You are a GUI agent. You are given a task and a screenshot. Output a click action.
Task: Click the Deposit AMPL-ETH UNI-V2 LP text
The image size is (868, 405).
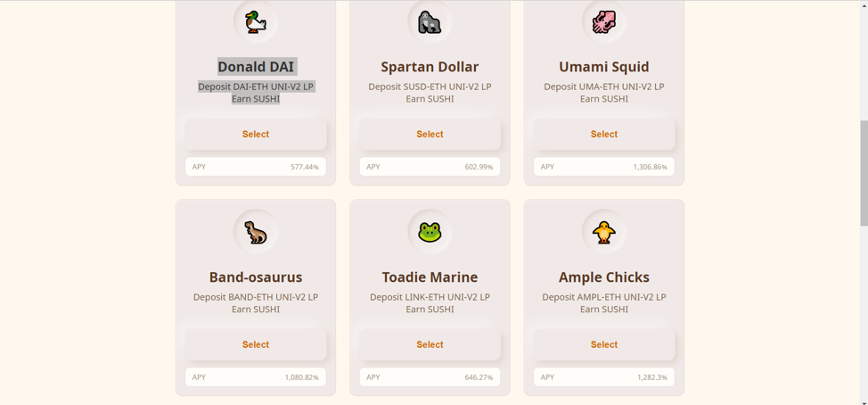pos(604,297)
